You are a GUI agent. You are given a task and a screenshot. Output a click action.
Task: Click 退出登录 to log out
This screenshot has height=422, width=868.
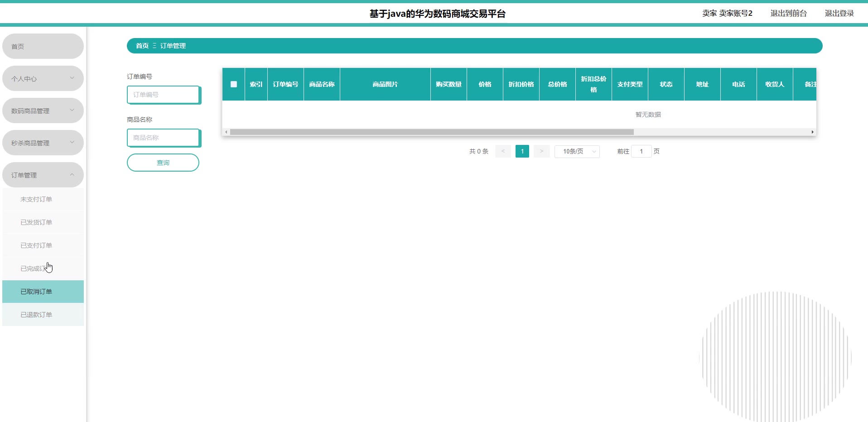pos(839,13)
